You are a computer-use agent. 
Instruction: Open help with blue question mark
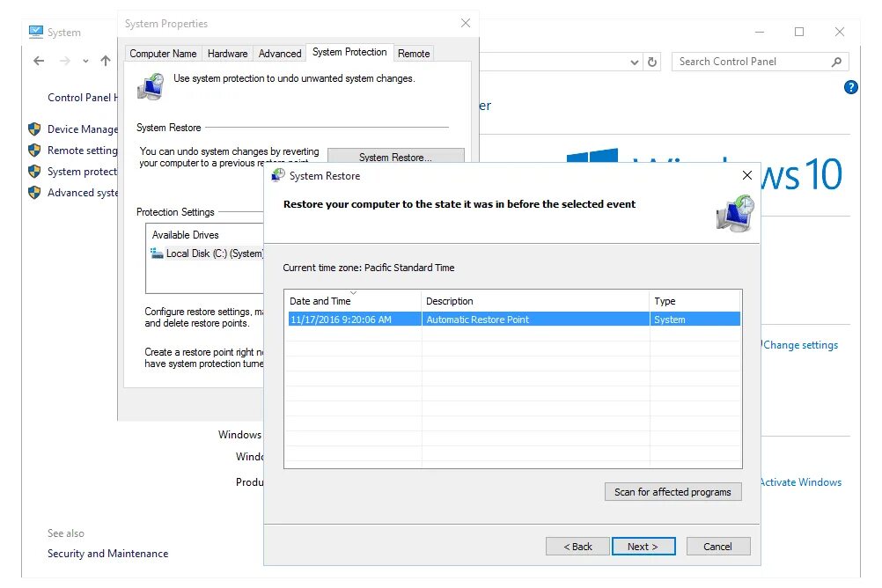[x=851, y=87]
